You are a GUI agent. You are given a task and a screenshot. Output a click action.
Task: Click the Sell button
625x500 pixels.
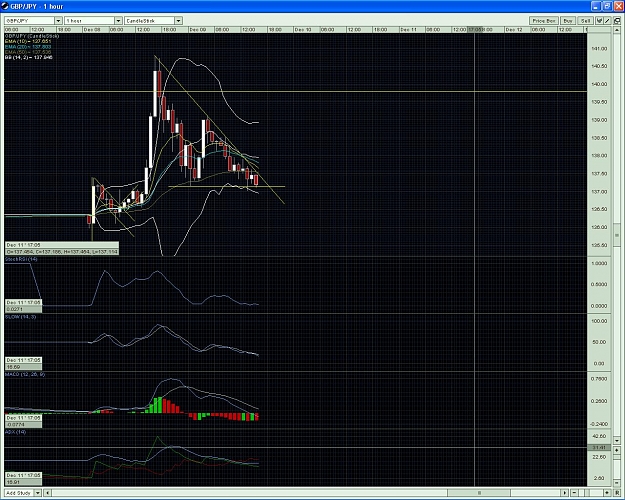coord(586,21)
